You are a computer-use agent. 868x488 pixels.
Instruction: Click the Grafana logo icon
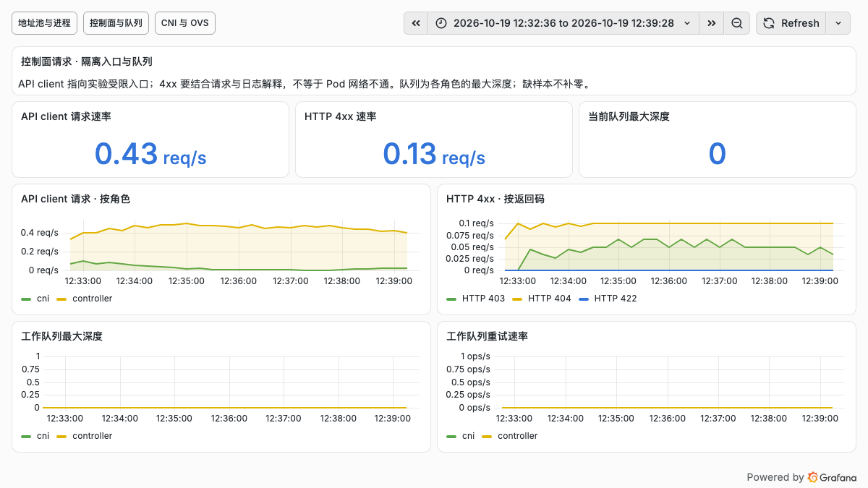(x=813, y=477)
